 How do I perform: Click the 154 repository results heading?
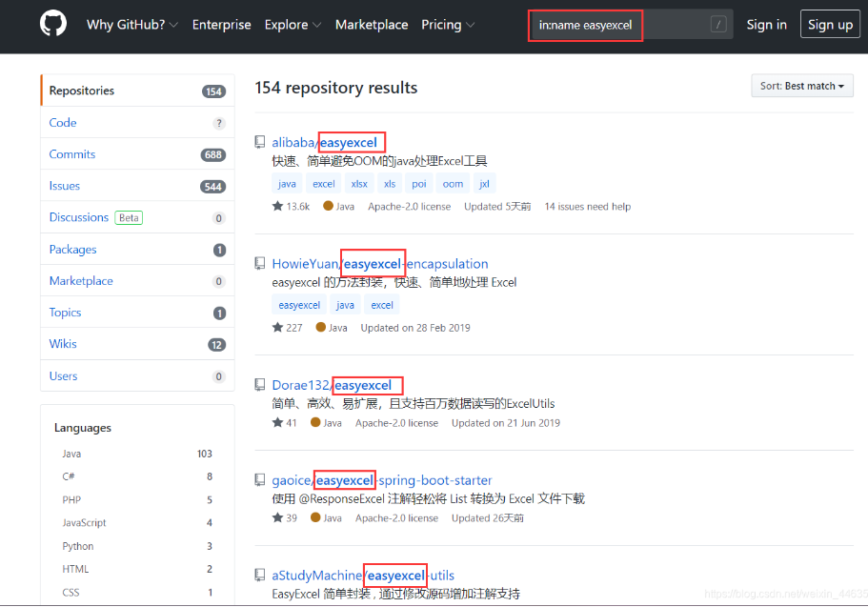[x=336, y=88]
